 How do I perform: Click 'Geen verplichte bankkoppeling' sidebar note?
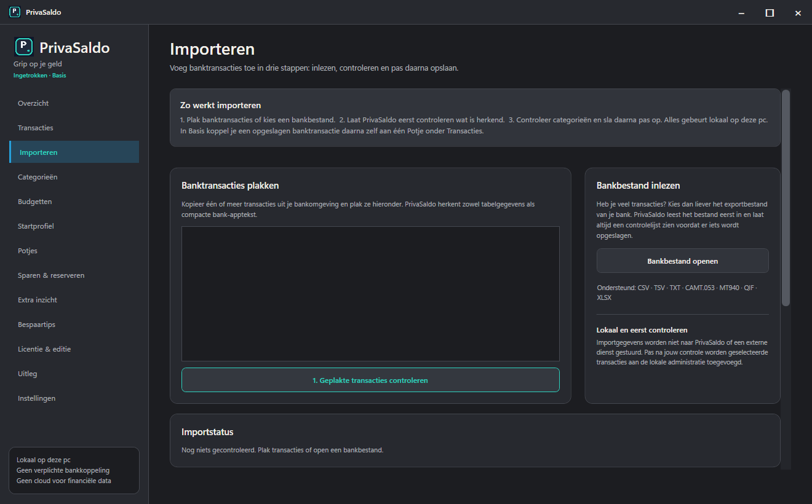[x=63, y=470]
